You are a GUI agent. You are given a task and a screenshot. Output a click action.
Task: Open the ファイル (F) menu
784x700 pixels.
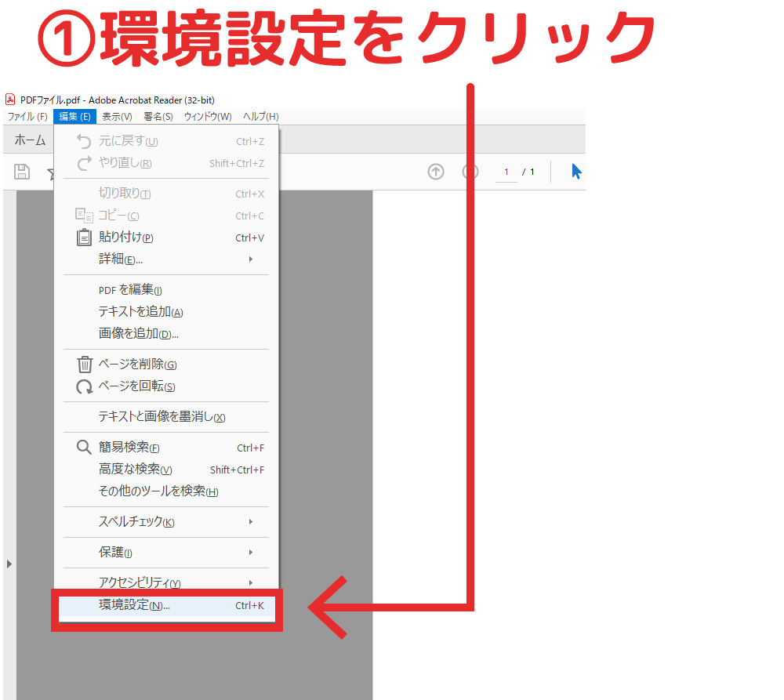(x=27, y=117)
